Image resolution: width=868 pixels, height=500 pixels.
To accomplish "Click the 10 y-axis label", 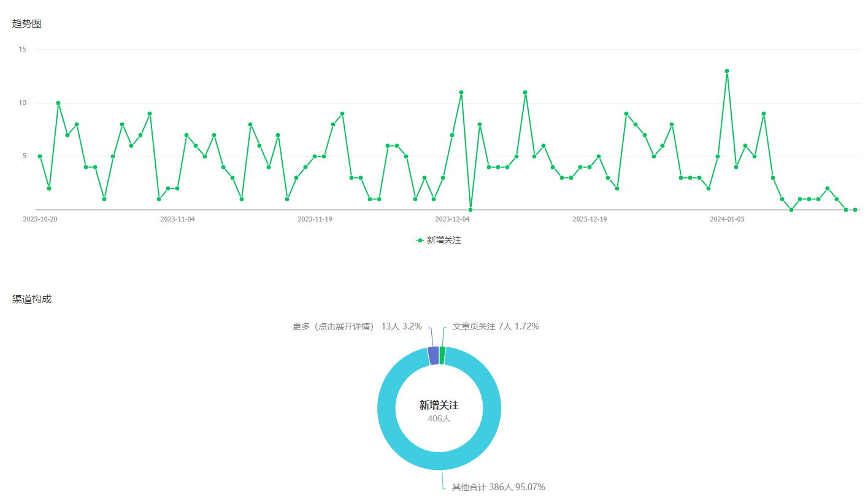I will point(22,103).
